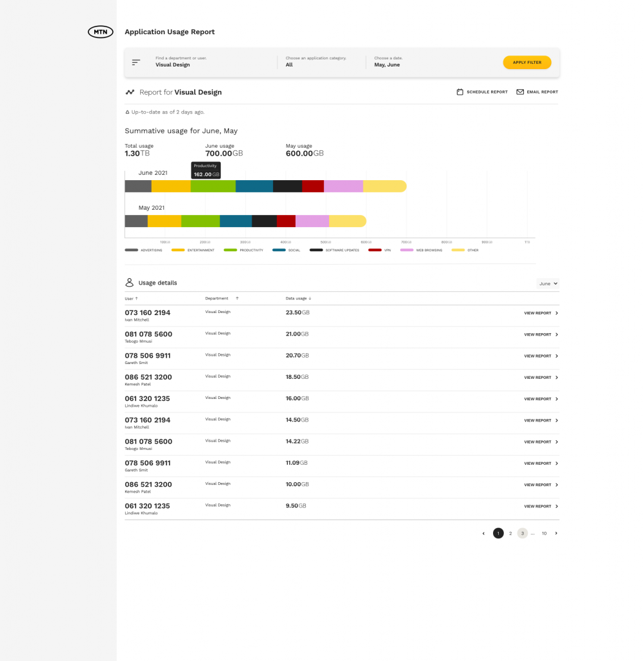Select page 2 in pagination
Image resolution: width=644 pixels, height=661 pixels.
coord(510,533)
